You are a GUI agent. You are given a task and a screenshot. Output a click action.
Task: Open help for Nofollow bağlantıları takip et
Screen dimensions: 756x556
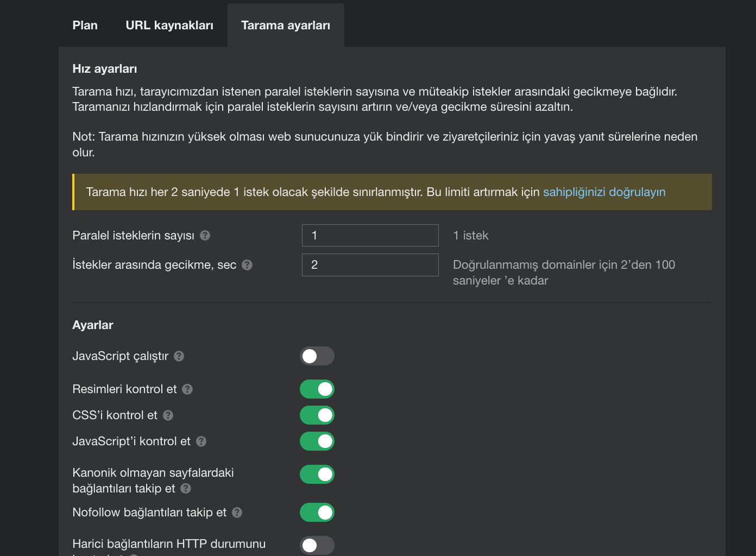(237, 512)
